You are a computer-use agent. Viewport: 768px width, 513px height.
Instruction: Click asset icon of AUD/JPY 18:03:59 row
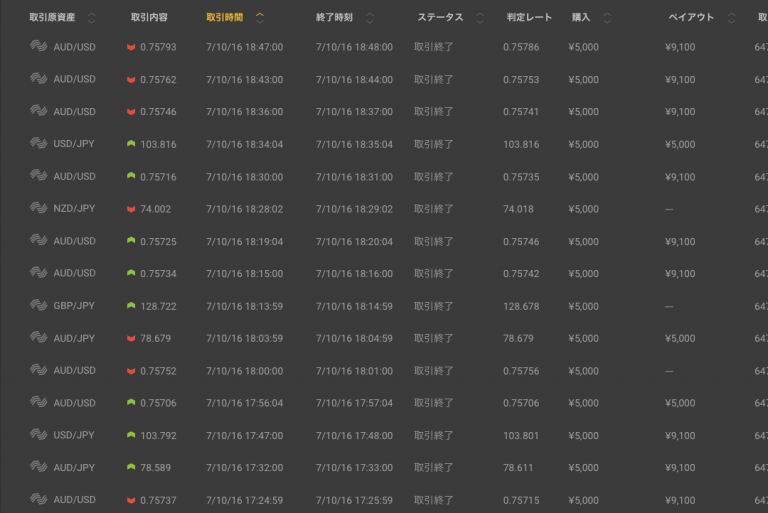point(39,337)
